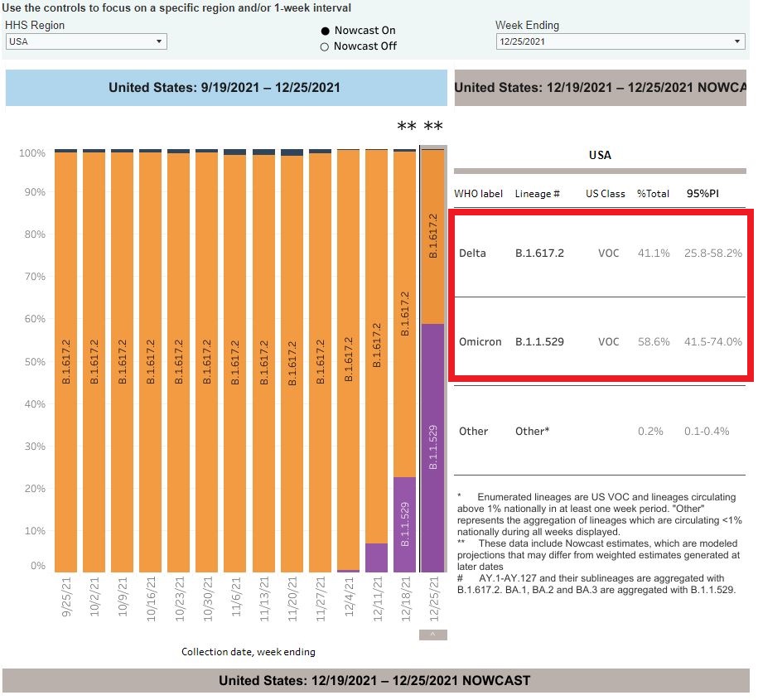
Task: Click the small caret below the 12/25/21 bar
Action: [x=432, y=635]
